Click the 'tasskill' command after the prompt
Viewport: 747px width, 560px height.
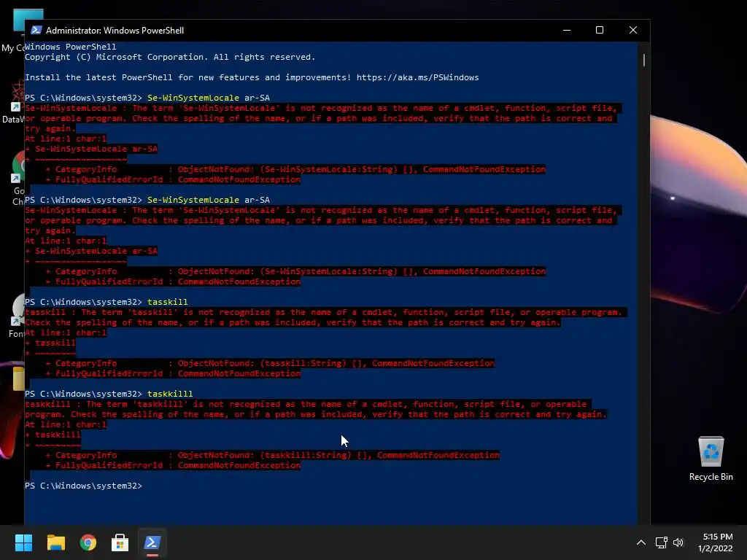pos(167,302)
